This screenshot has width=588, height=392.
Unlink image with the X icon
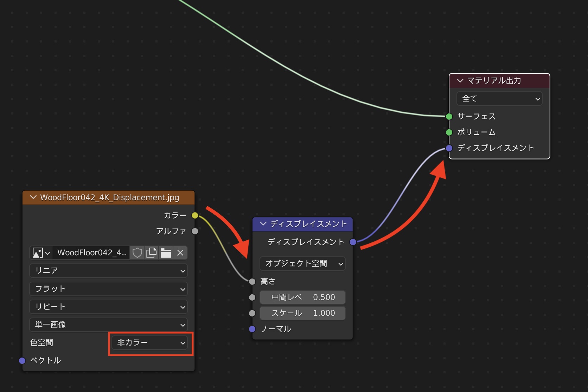coord(180,253)
